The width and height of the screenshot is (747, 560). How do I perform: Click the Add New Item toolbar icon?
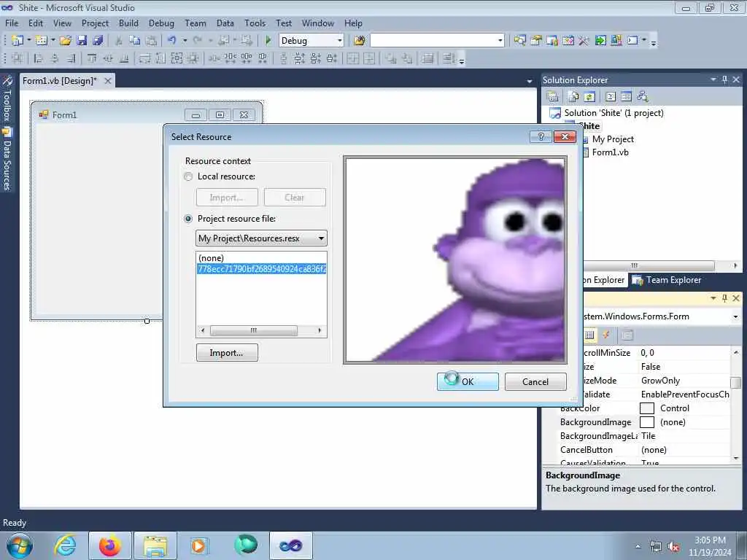point(41,41)
